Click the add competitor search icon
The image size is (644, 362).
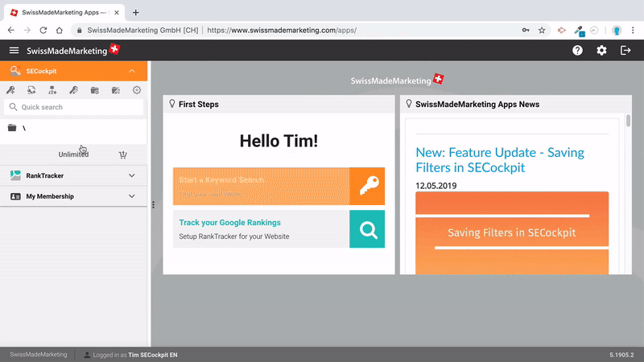[x=31, y=90]
